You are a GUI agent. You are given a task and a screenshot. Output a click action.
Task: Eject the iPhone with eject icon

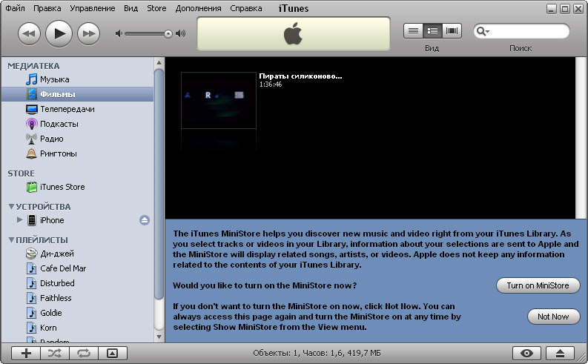[x=145, y=220]
